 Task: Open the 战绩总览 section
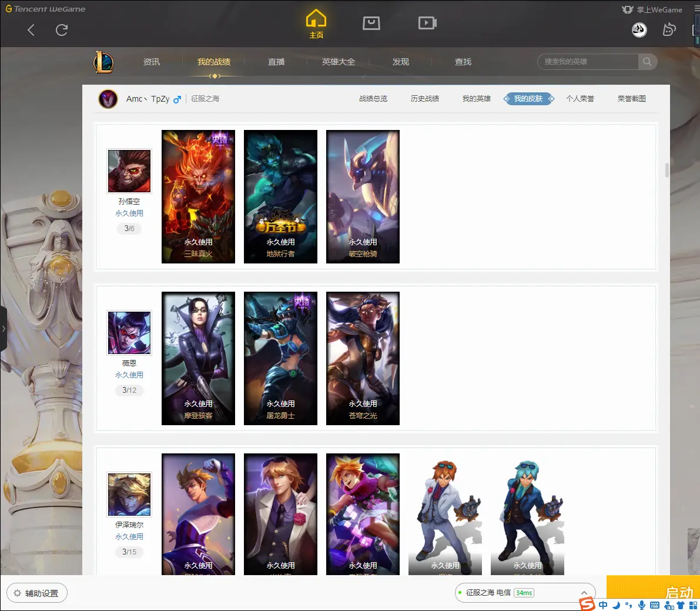click(x=373, y=99)
